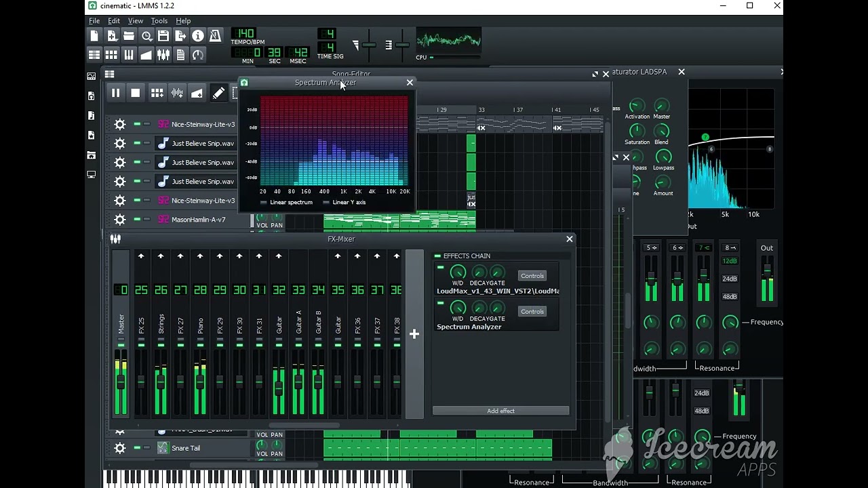Screen dimensions: 868x488
Task: Solo the first Nice-Steinway-Lite-v3 track
Action: pyautogui.click(x=146, y=125)
